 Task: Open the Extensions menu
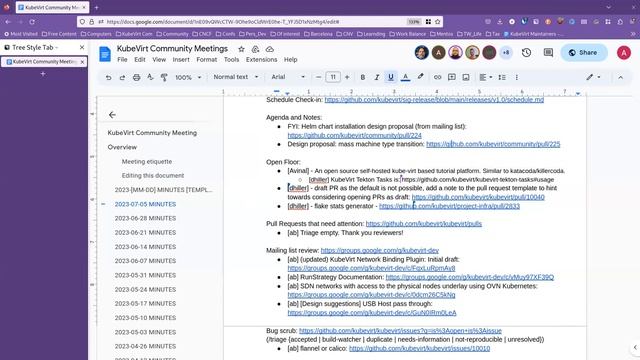coord(261,60)
